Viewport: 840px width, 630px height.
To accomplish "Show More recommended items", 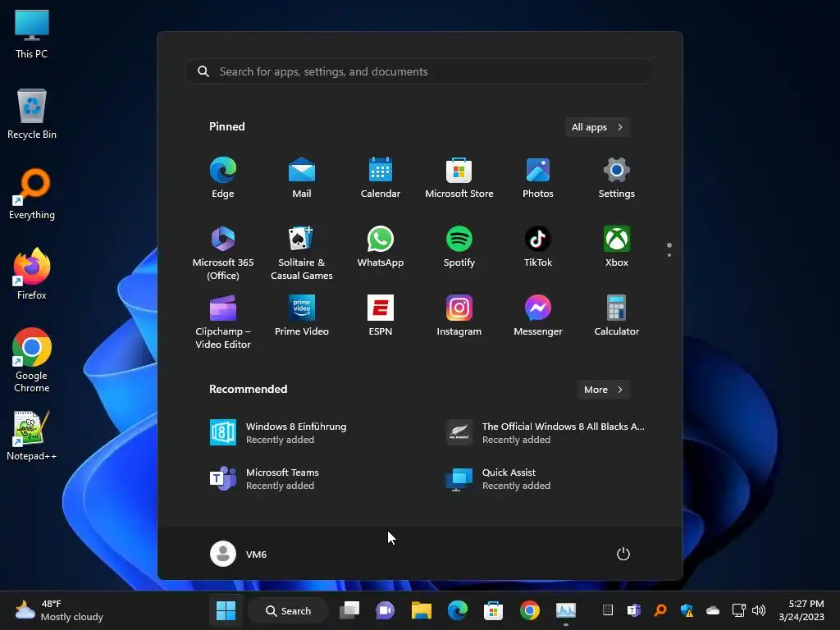I will 604,390.
